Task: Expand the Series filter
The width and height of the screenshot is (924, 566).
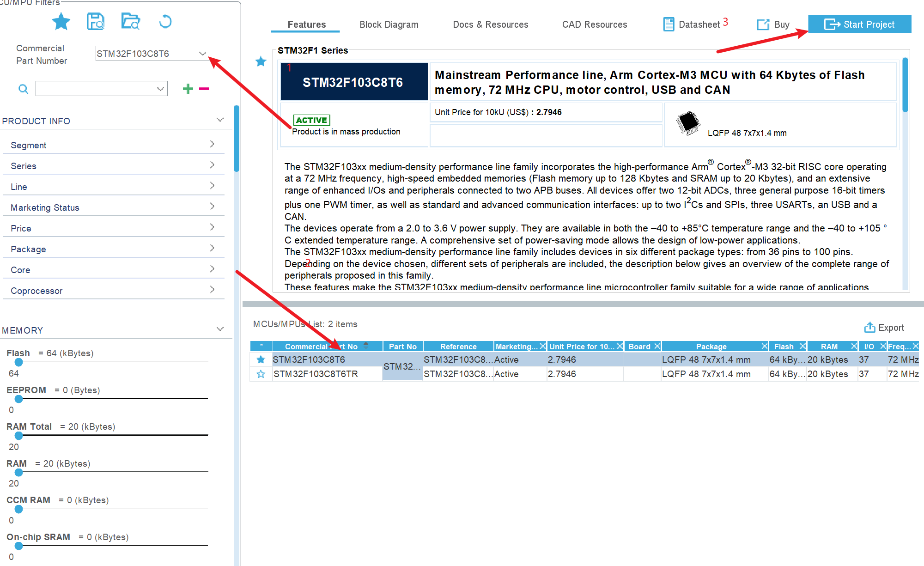Action: pos(212,165)
